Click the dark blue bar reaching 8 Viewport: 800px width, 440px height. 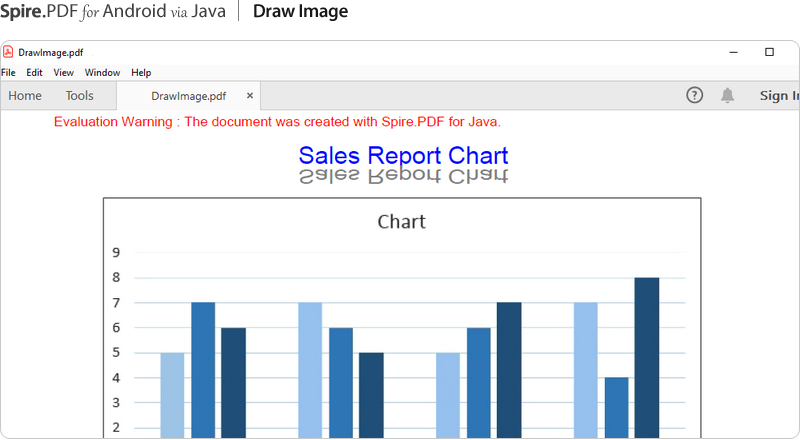(x=646, y=357)
